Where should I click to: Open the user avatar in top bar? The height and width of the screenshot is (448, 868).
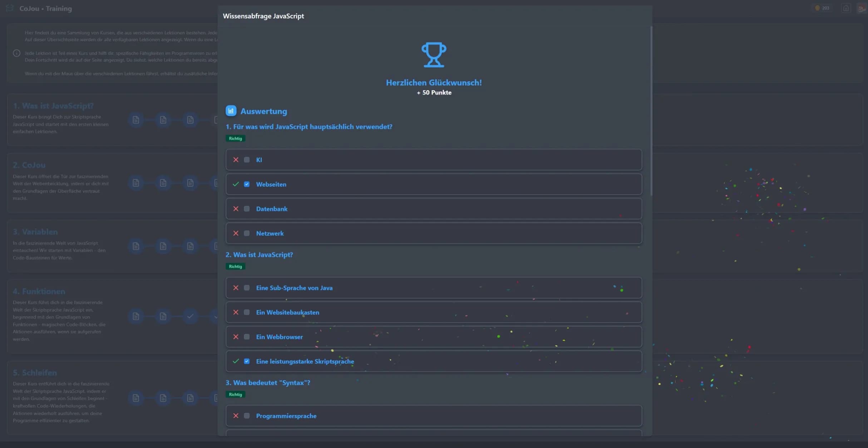(x=862, y=8)
